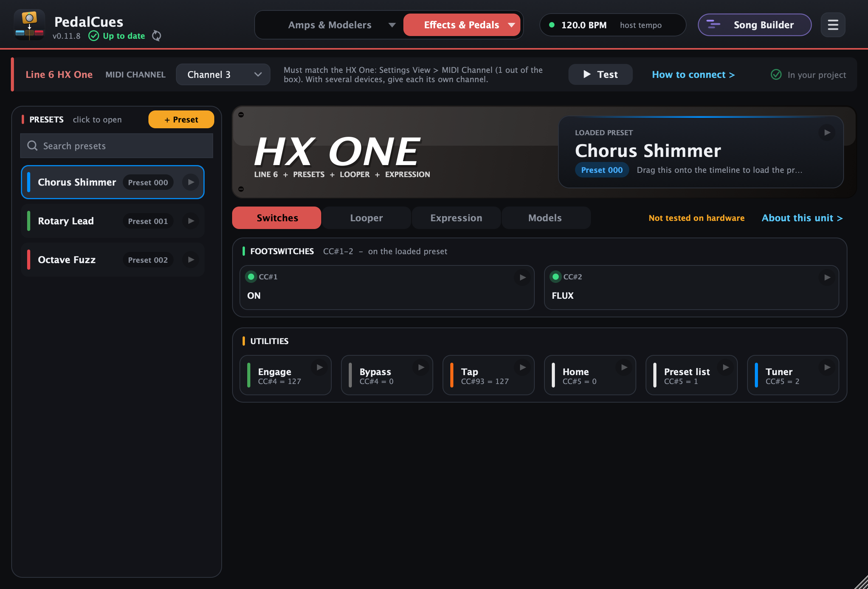868x589 pixels.
Task: Play the Octave Fuzz preset arrow
Action: [x=191, y=260]
